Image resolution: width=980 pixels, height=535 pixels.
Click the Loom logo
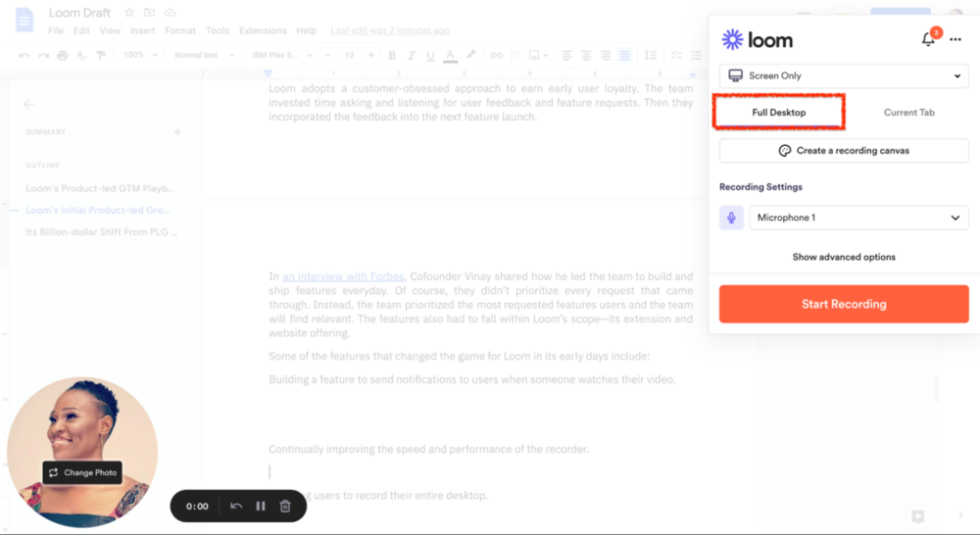[x=757, y=40]
